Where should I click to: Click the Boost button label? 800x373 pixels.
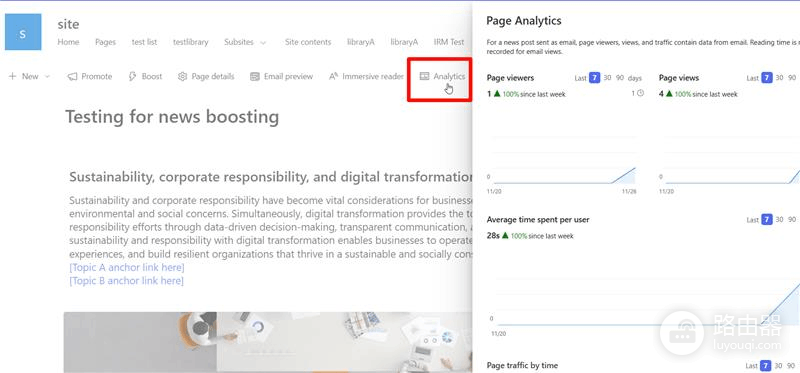(152, 77)
